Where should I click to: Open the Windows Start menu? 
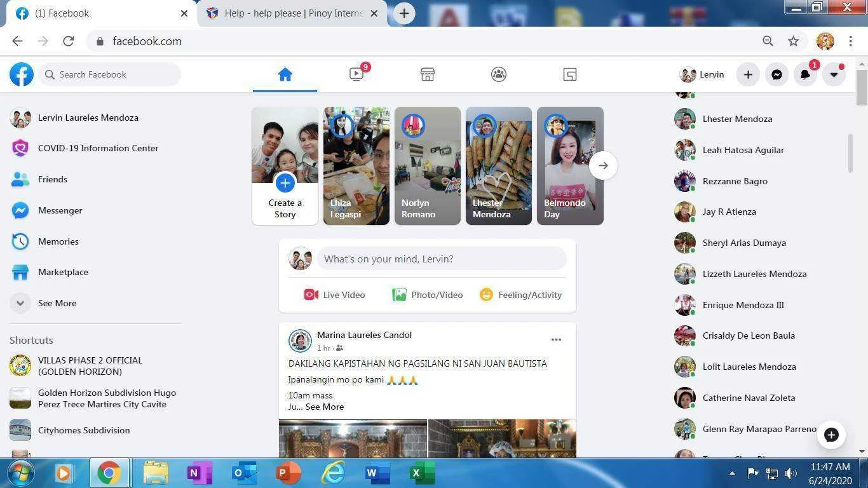21,473
